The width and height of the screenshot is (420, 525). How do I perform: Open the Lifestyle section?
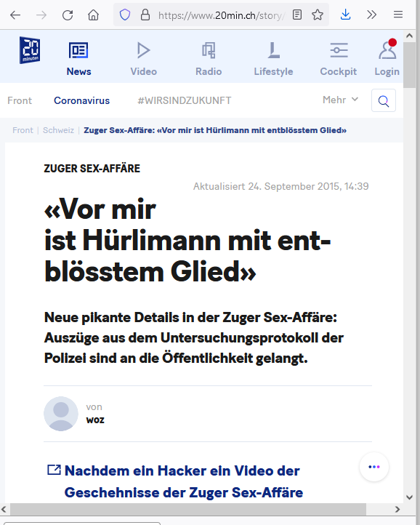[273, 60]
